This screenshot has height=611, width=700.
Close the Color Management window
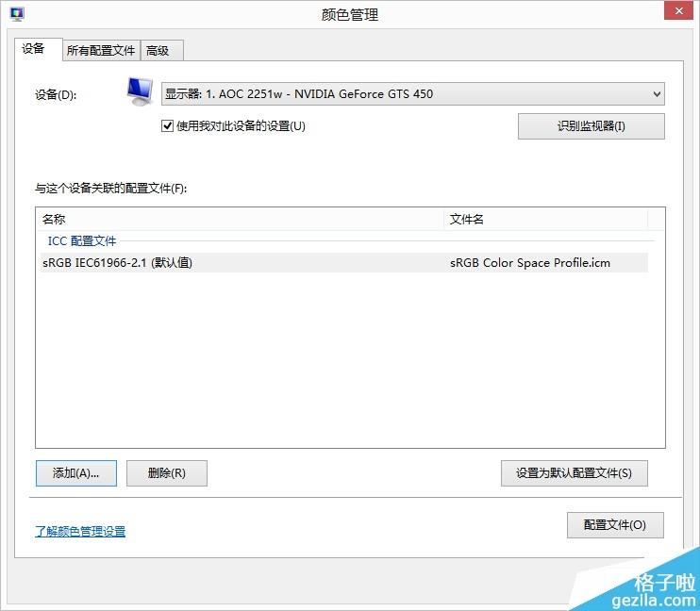[678, 10]
